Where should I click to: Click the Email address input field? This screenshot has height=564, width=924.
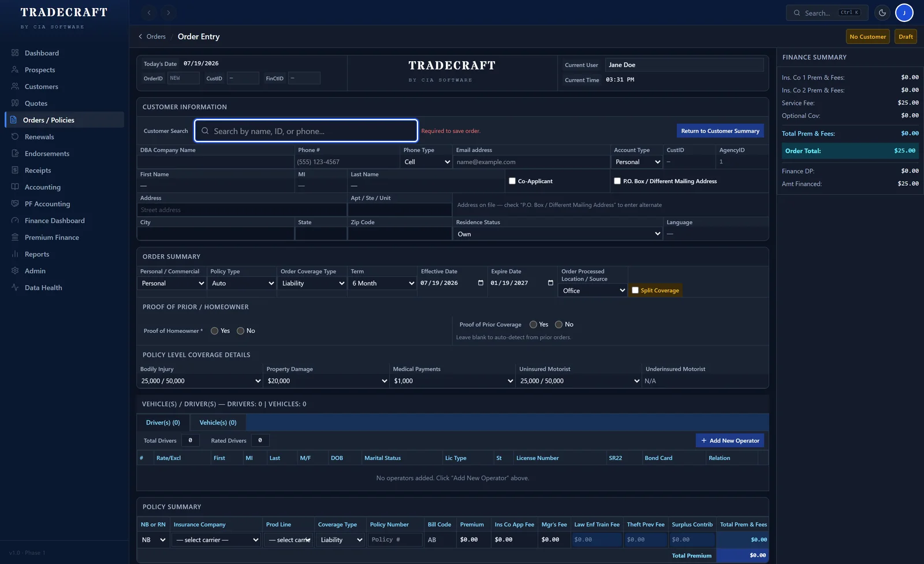[532, 162]
